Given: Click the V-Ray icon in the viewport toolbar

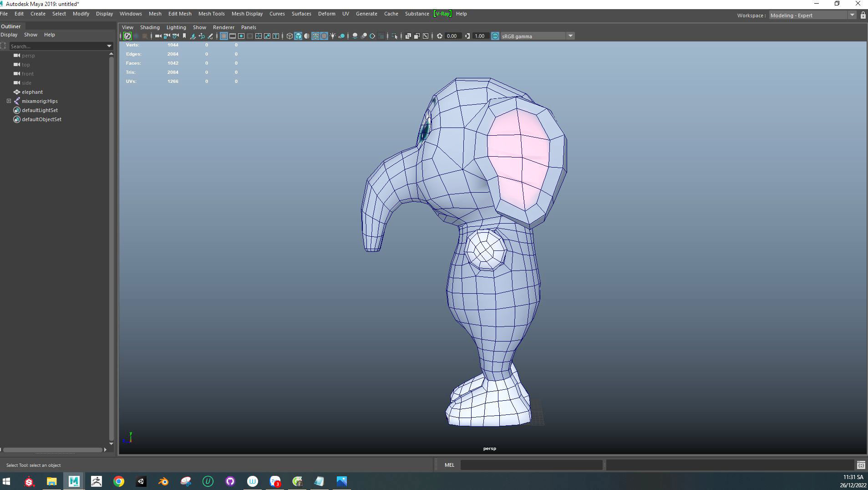Looking at the screenshot, I should click(127, 36).
